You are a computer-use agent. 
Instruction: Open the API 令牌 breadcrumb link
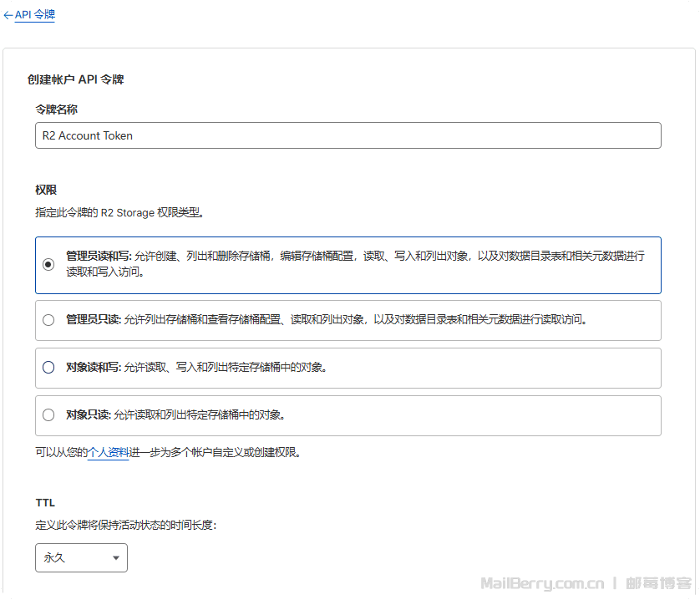pyautogui.click(x=35, y=15)
